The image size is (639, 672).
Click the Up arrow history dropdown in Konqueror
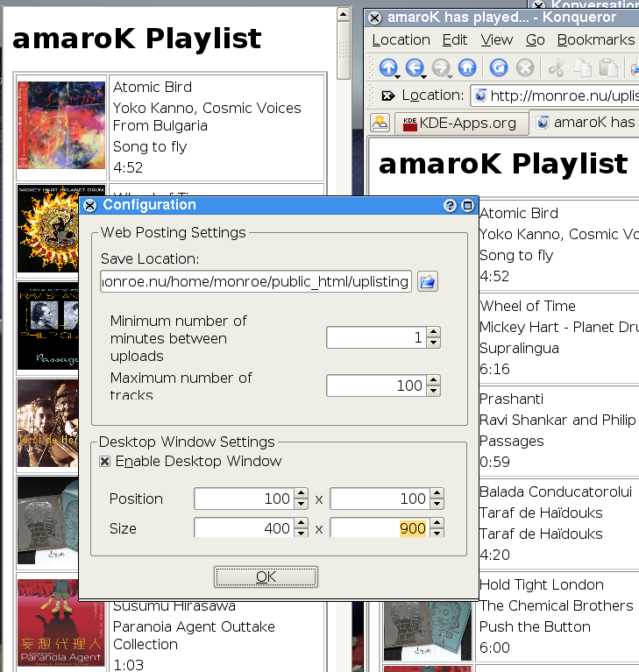tap(398, 77)
